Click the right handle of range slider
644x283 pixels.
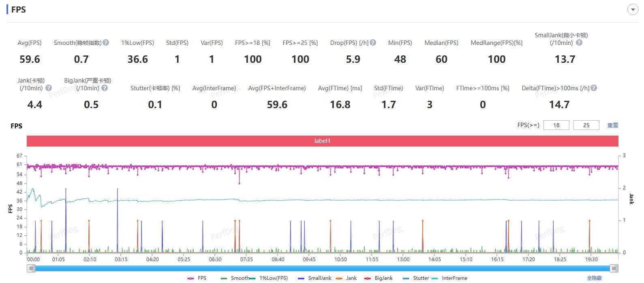[x=614, y=268]
